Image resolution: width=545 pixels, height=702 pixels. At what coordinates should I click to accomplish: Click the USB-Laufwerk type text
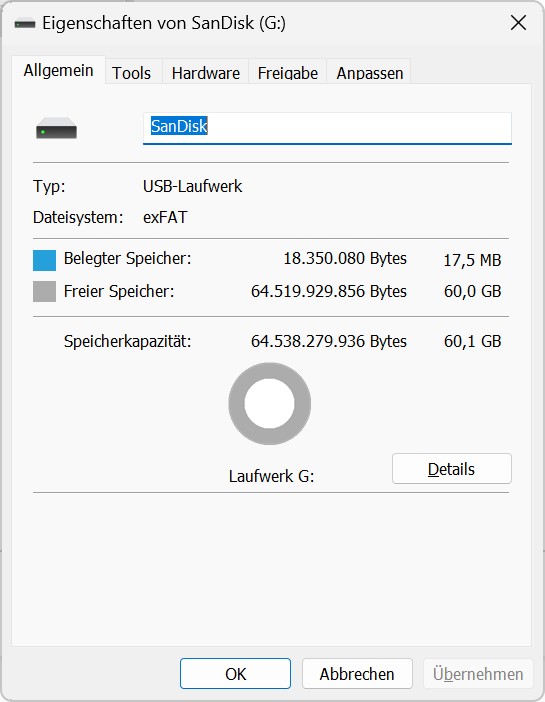(x=193, y=186)
